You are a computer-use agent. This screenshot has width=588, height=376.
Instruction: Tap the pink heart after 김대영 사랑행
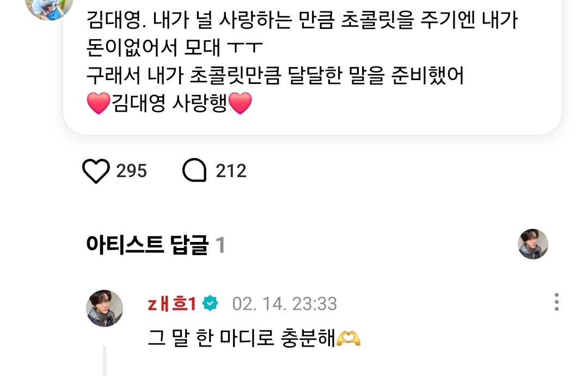pos(240,103)
